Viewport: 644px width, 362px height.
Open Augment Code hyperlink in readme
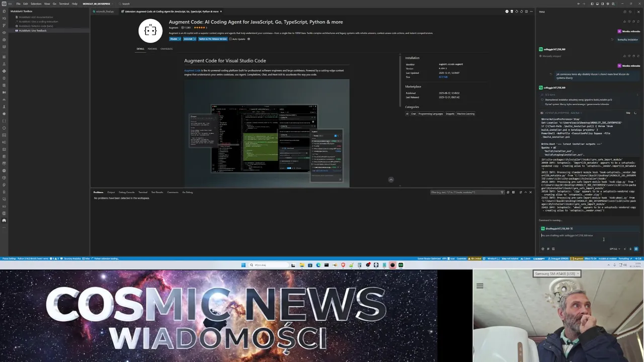(192, 70)
